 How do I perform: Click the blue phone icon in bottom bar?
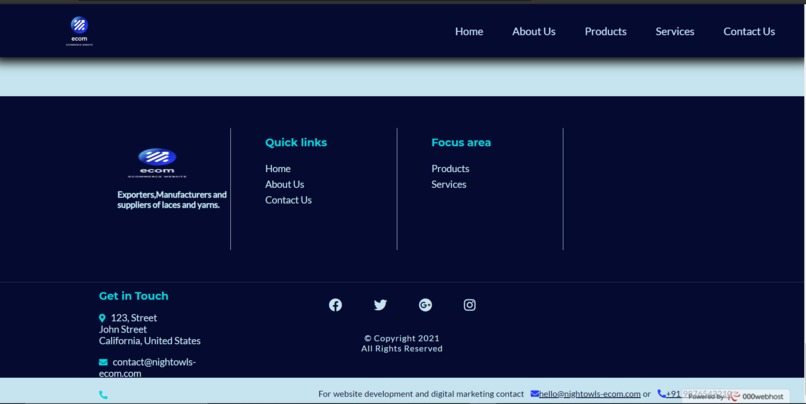[x=662, y=394]
